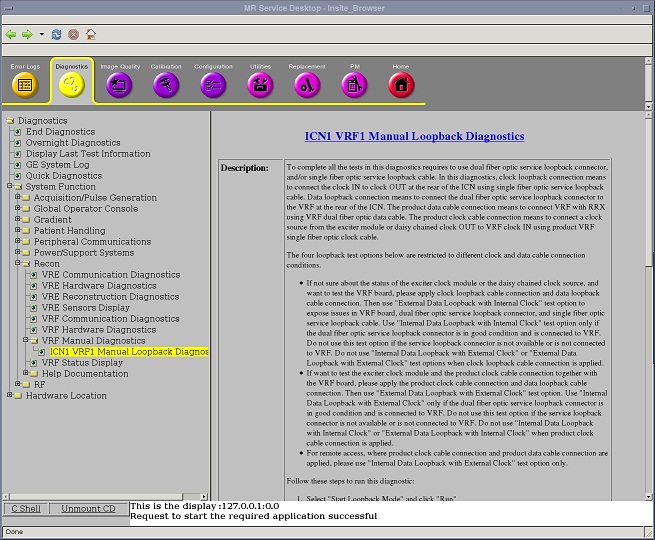Select the Configuration icon
This screenshot has height=540, width=655.
(x=213, y=85)
